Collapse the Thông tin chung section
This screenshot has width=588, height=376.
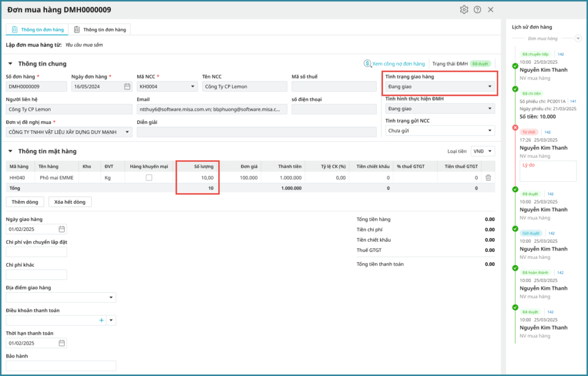tap(10, 64)
